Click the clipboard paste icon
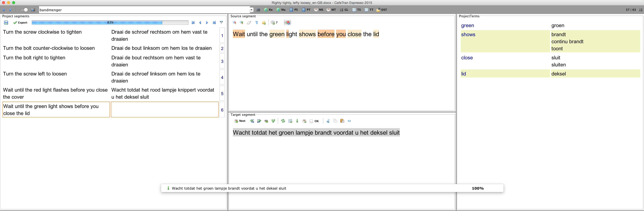This screenshot has width=644, height=211. (342, 121)
